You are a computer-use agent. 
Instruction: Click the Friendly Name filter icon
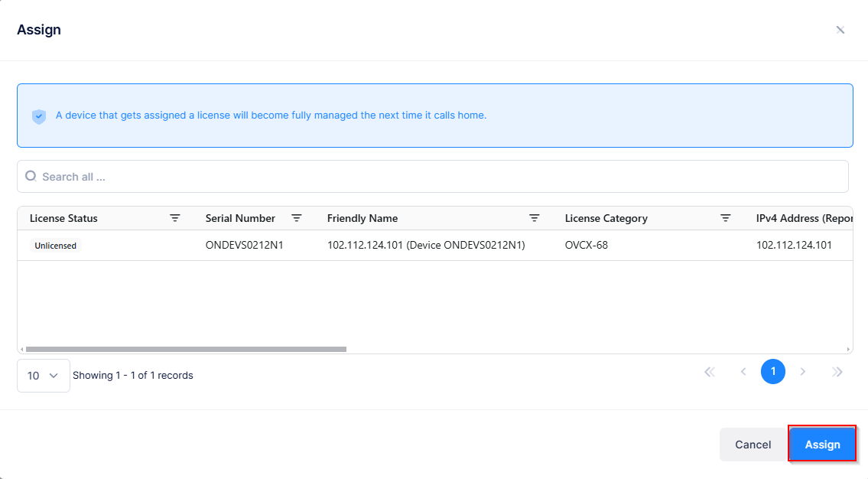535,218
